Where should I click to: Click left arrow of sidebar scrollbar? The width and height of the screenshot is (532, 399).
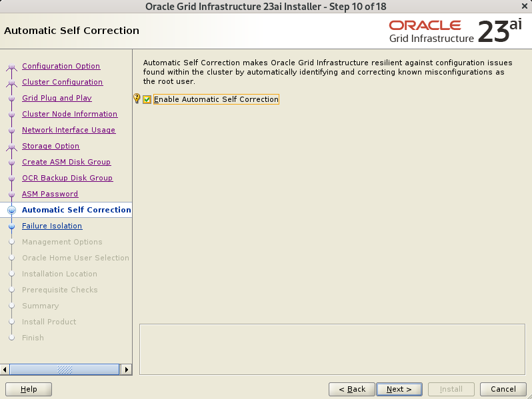tap(5, 369)
